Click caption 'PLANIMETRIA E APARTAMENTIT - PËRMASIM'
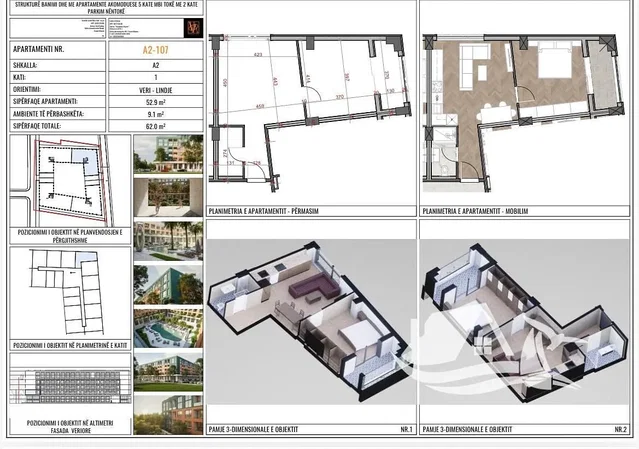Screen dimensions: 639x449 264,211
